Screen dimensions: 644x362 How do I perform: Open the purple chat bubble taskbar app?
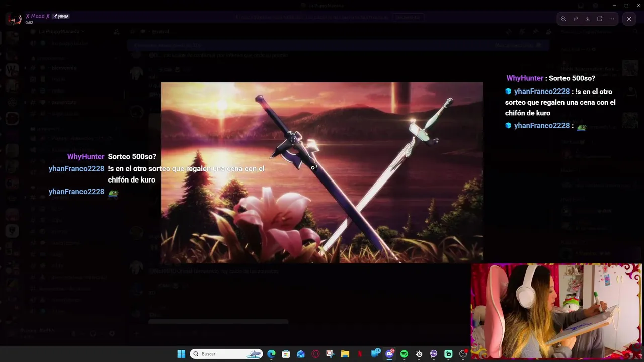(434, 354)
